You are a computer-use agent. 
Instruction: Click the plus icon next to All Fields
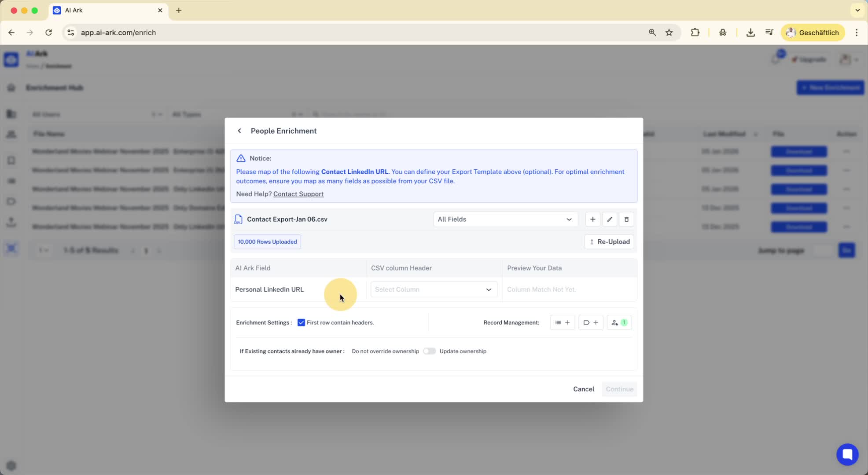point(592,219)
